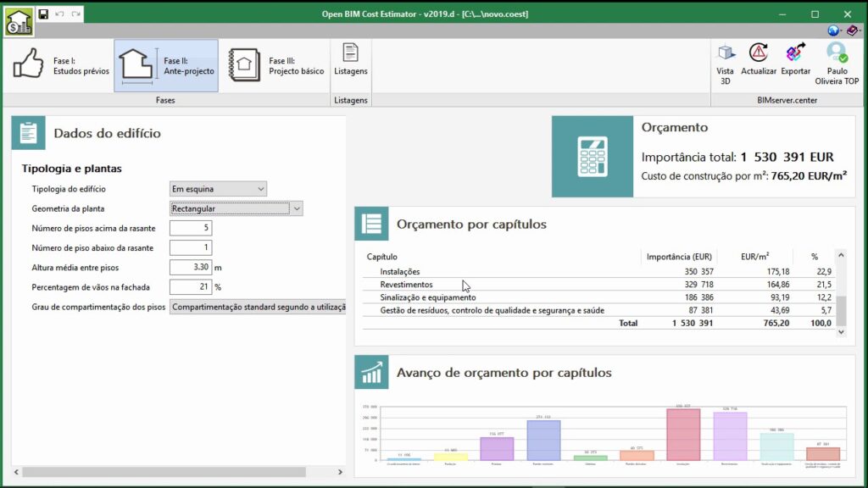
Task: Click the tall red Instalações chart bar
Action: [683, 434]
